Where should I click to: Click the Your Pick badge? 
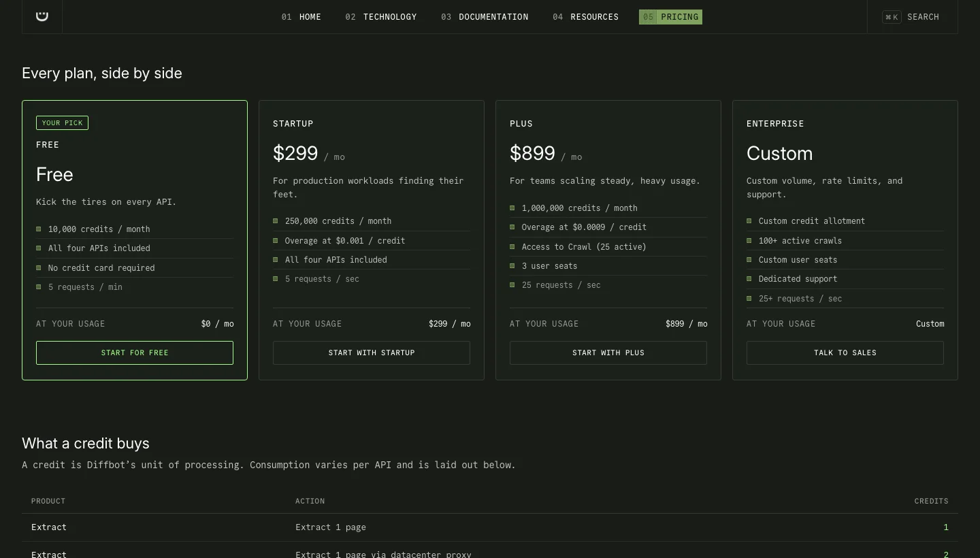62,122
